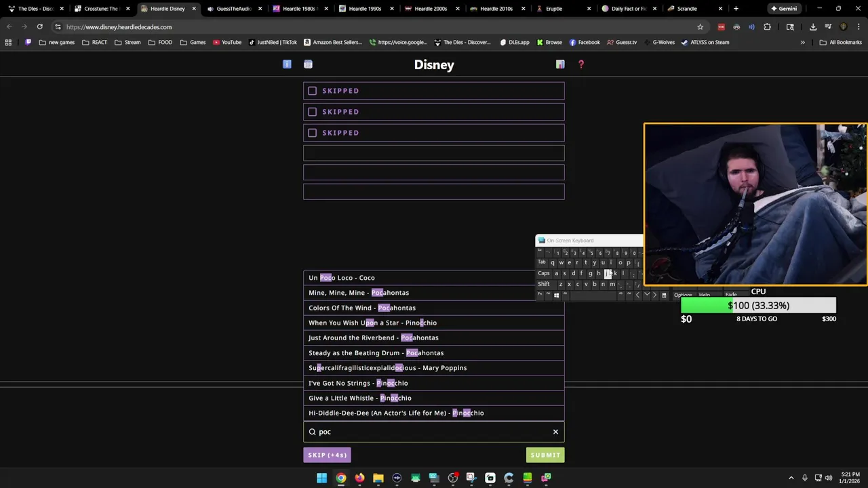The width and height of the screenshot is (868, 488).
Task: Click the green SUBMIT button
Action: pos(545,455)
